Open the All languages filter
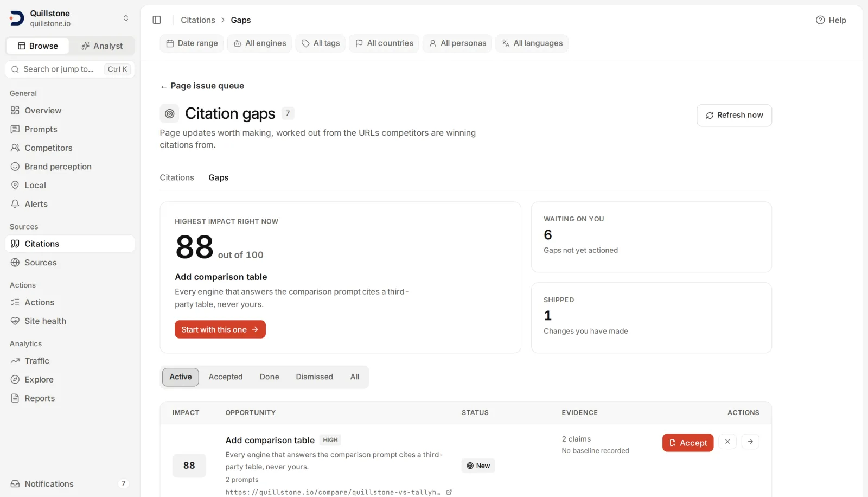The height and width of the screenshot is (497, 868). click(532, 43)
